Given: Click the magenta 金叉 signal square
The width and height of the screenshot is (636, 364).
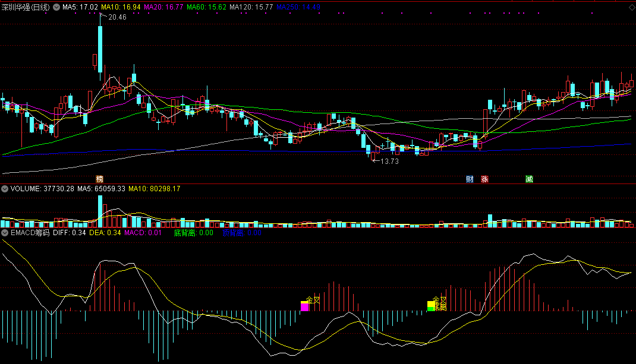Looking at the screenshot, I should 304,307.
